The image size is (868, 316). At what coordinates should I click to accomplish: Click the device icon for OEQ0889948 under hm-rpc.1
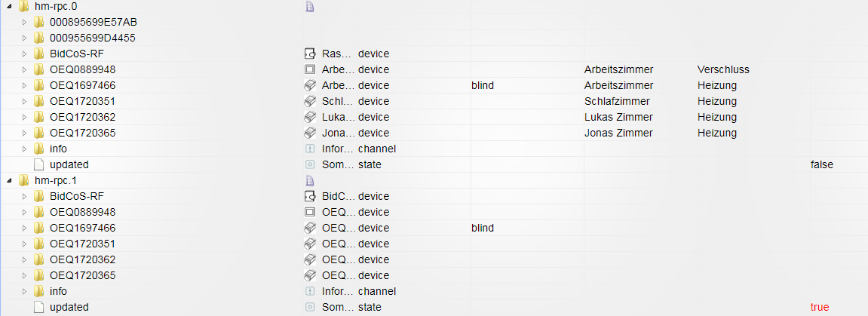click(x=309, y=213)
